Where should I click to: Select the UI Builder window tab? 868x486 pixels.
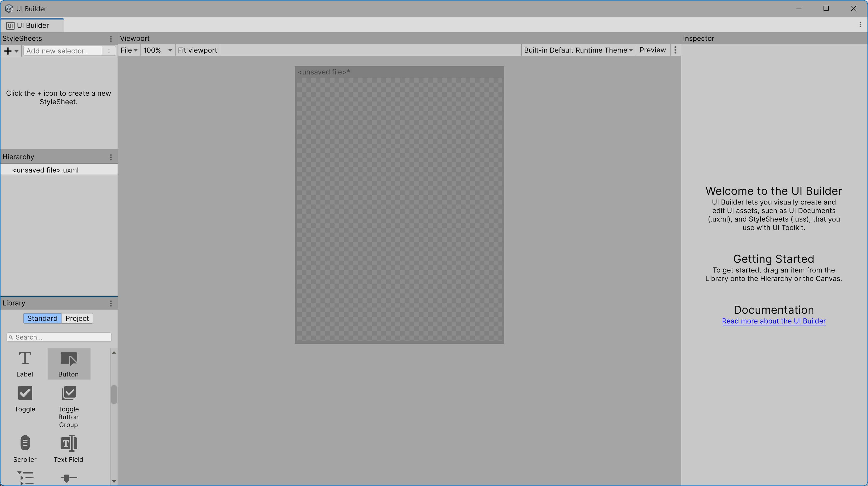32,25
